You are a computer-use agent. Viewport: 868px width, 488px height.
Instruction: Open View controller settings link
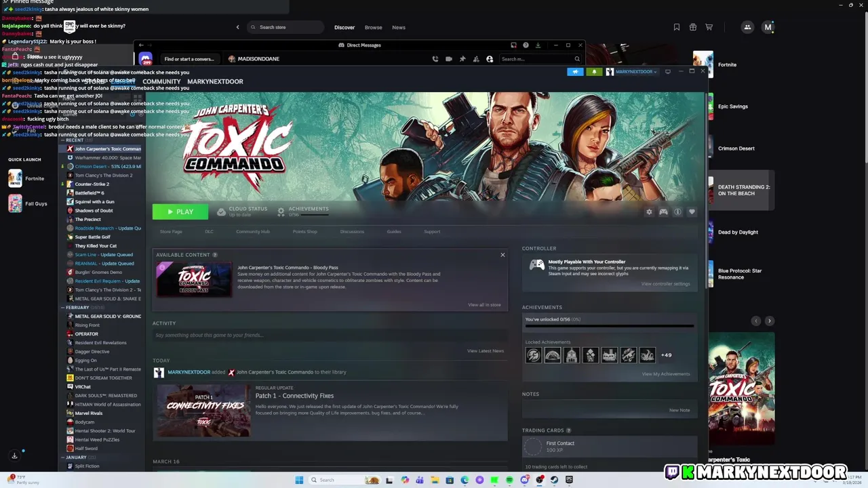665,284
